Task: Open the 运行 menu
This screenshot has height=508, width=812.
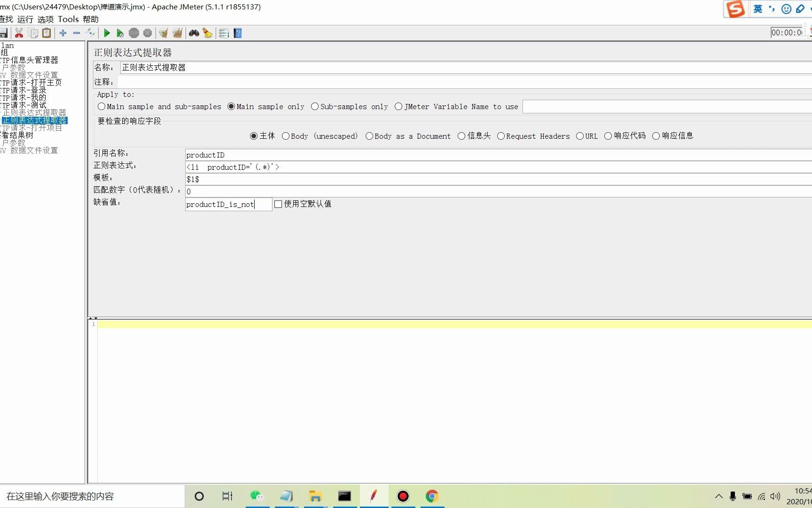Action: click(x=25, y=19)
